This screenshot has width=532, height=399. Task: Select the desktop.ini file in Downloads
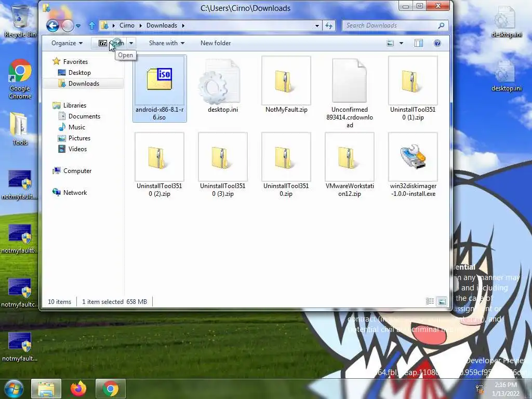tap(222, 86)
